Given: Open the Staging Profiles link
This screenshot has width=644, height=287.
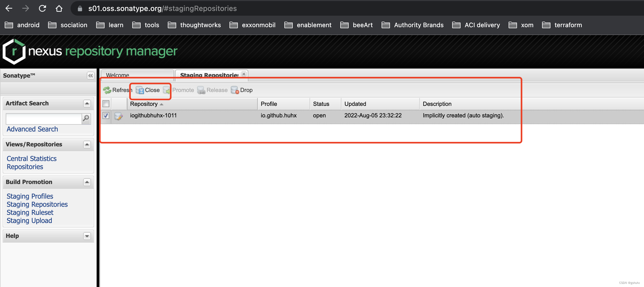Looking at the screenshot, I should 30,196.
